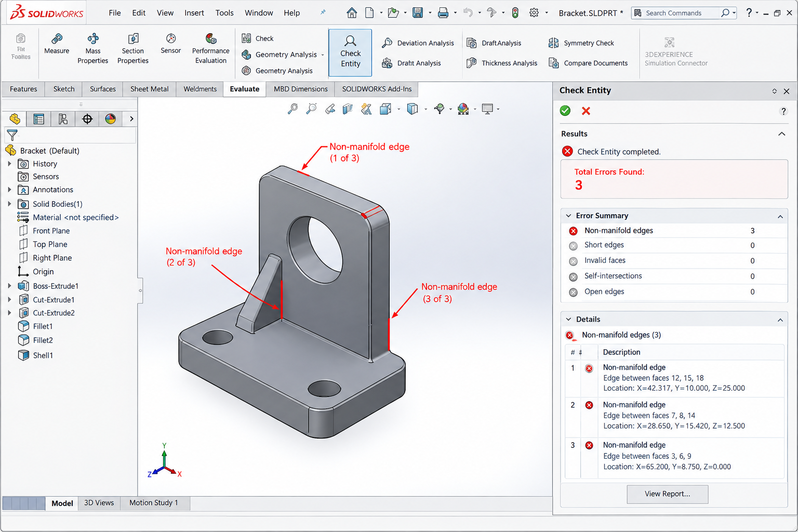Viewport: 798px width, 532px height.
Task: Open Search Commands dropdown arrow
Action: (734, 13)
